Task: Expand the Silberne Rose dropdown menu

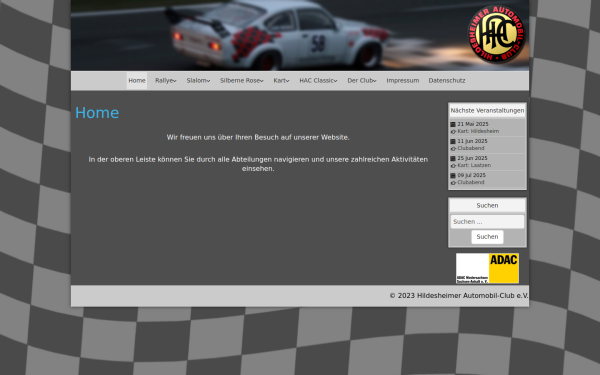Action: (x=242, y=81)
